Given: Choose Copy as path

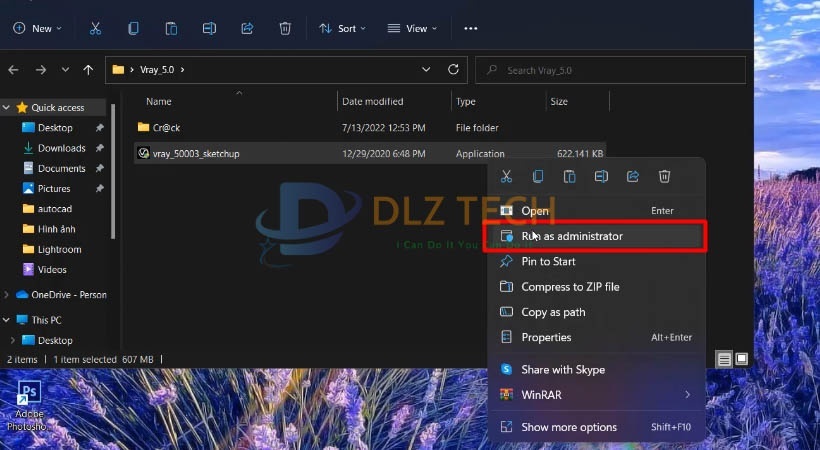Looking at the screenshot, I should pyautogui.click(x=596, y=312).
